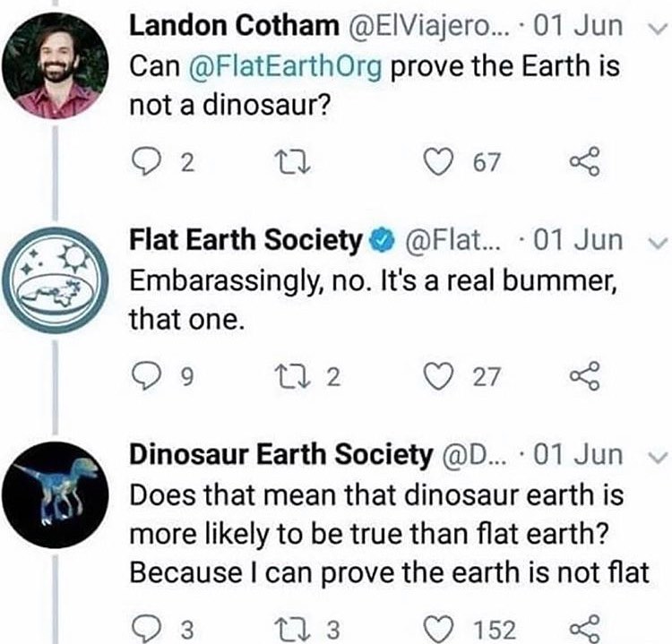The height and width of the screenshot is (644, 672).
Task: Open options chevron on Landon Cotham's tweet
Action: pyautogui.click(x=655, y=27)
